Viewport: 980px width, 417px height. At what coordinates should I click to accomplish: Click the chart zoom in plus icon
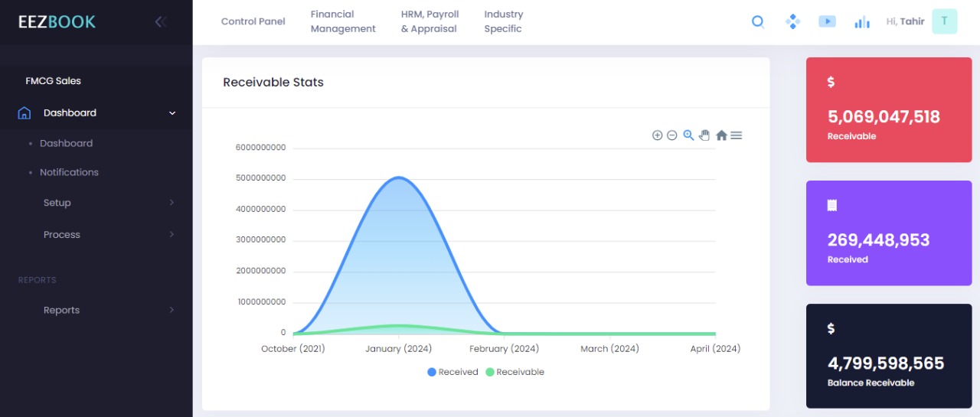pyautogui.click(x=657, y=135)
